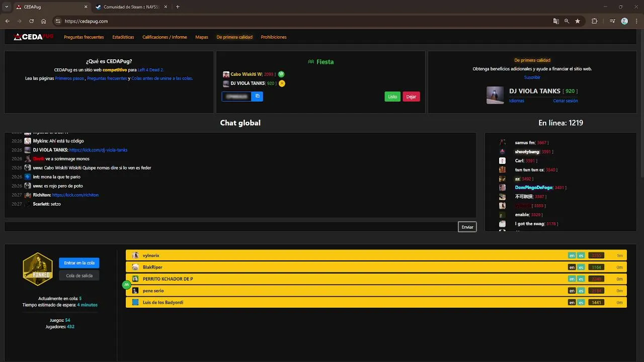The image size is (644, 362).
Task: Click pene serio's avatar in the queue
Action: pyautogui.click(x=135, y=291)
